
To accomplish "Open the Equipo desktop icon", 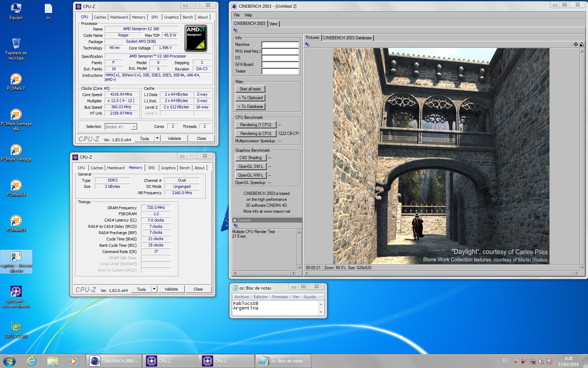I will (x=16, y=11).
